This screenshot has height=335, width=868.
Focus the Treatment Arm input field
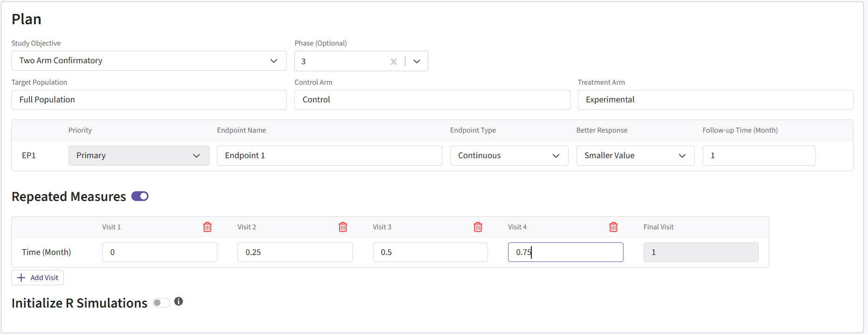coord(715,100)
